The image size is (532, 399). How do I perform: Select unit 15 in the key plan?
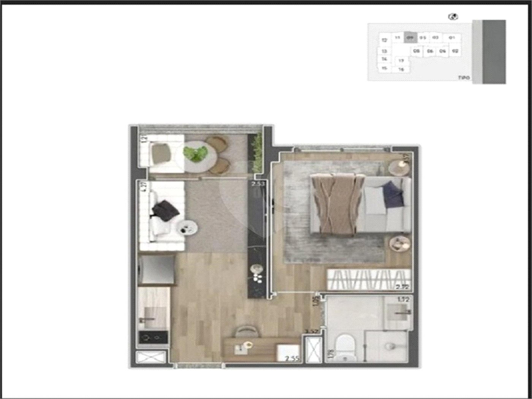(x=384, y=68)
